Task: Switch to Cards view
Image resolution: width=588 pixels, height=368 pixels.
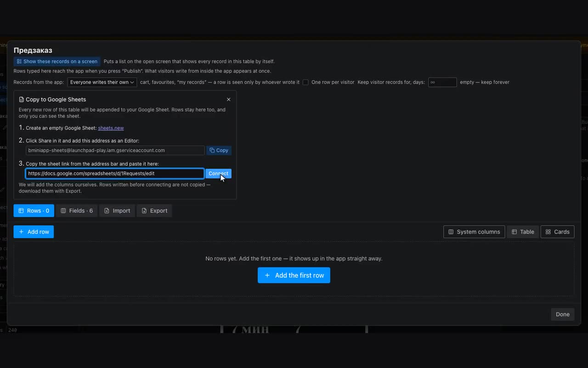Action: [558, 232]
